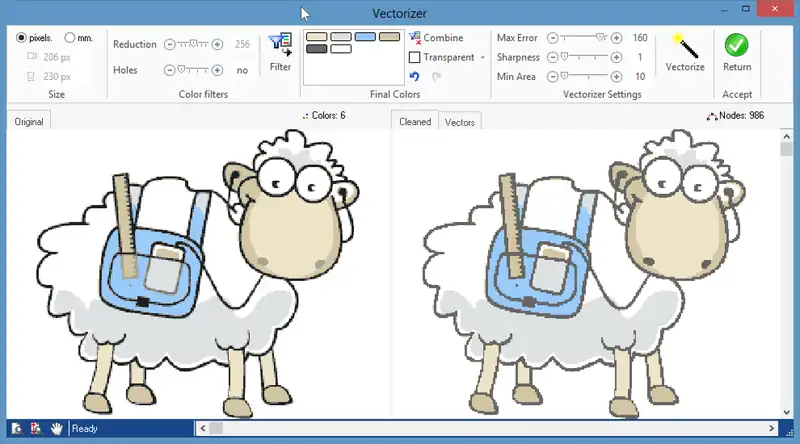Switch to the Cleaned tab

415,122
